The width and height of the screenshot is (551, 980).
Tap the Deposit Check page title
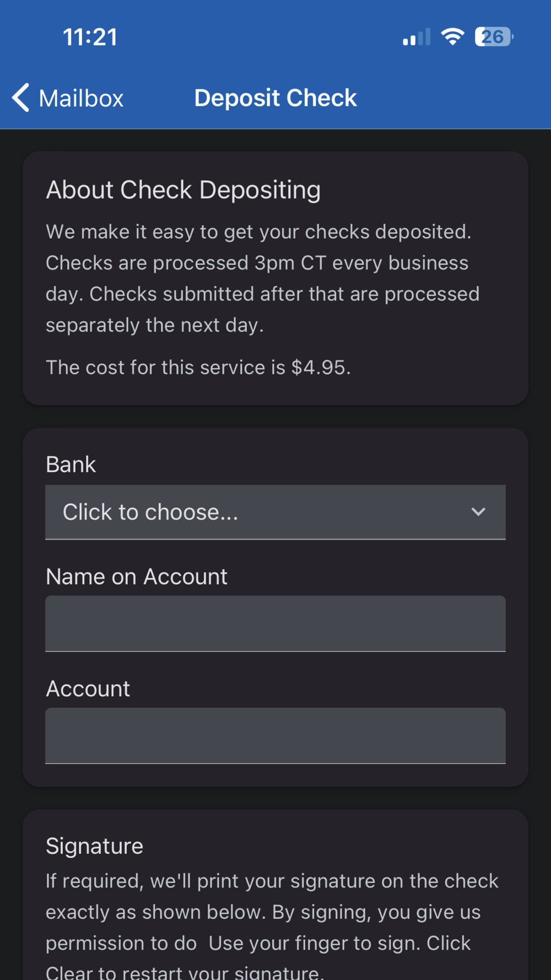tap(275, 98)
